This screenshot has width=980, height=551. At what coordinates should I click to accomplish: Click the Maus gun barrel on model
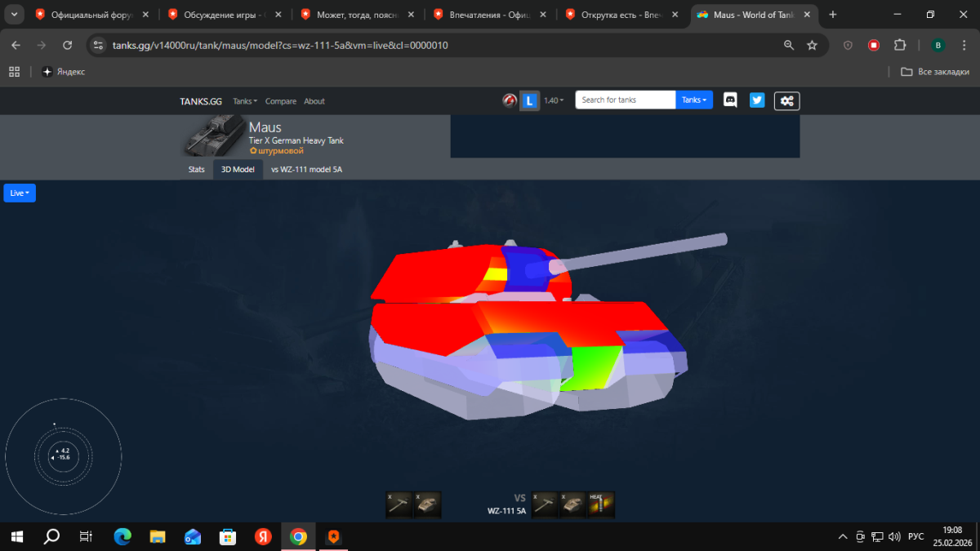click(x=641, y=252)
